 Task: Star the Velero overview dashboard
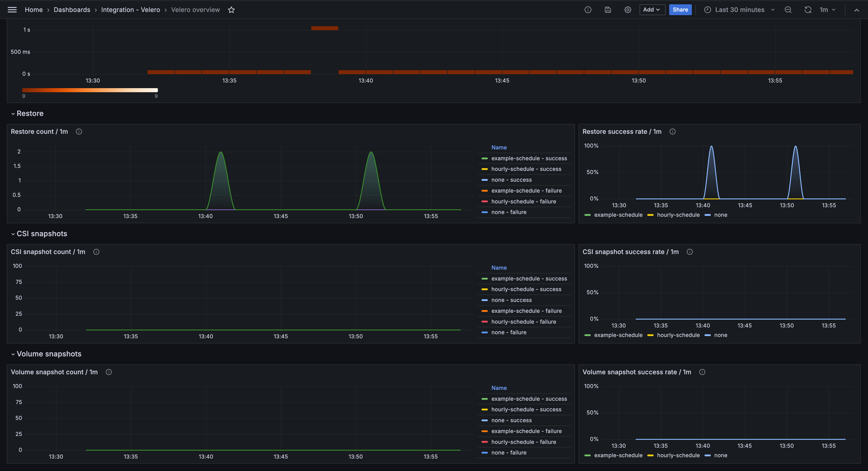pos(232,9)
